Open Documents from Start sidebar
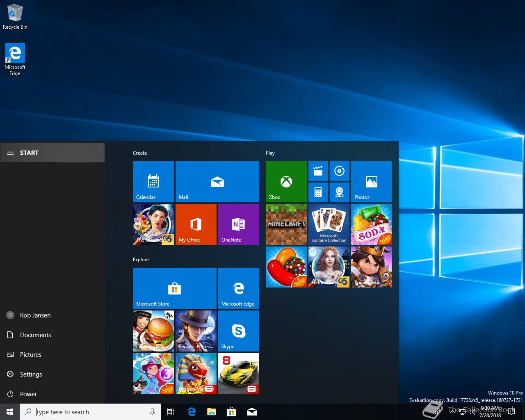This screenshot has height=420, width=525. click(52, 335)
